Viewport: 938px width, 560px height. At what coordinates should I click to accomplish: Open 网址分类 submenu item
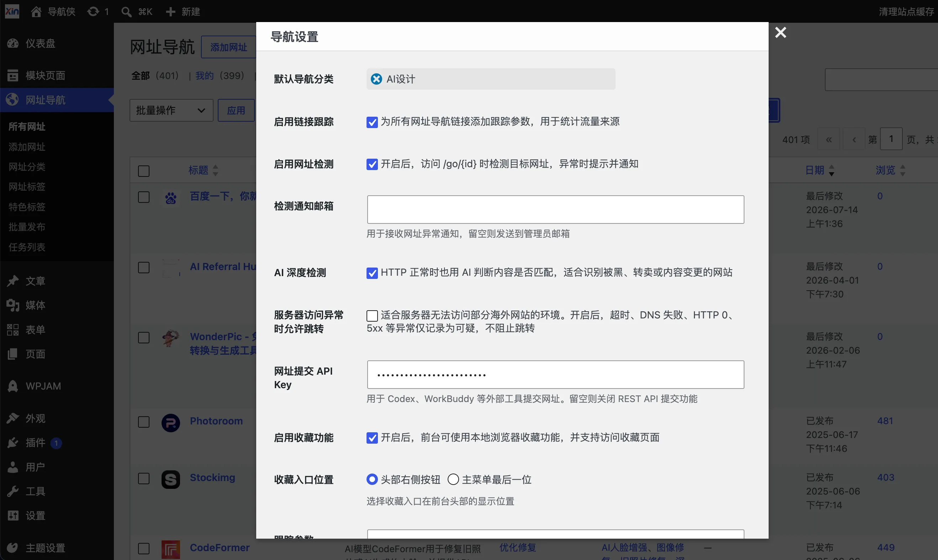[27, 167]
